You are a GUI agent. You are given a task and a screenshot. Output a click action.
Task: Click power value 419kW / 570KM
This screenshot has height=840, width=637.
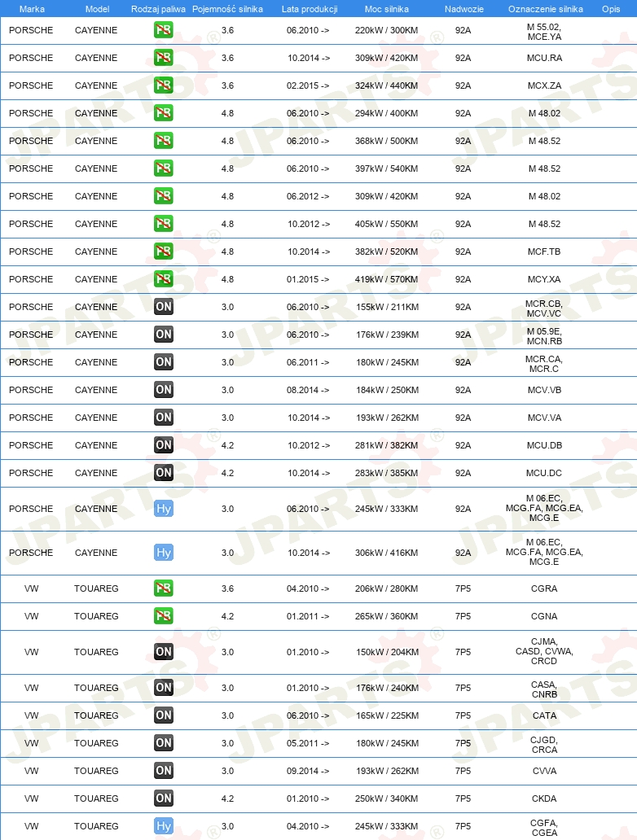coord(386,279)
